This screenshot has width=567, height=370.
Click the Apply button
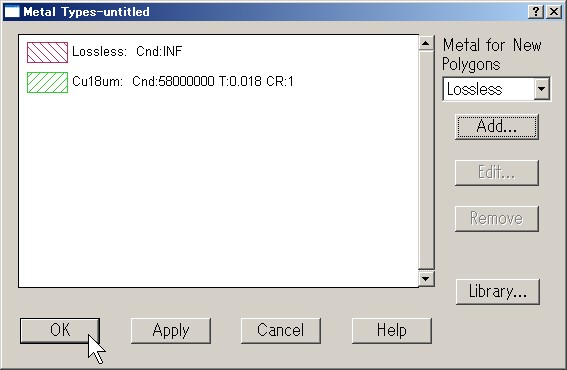click(171, 330)
